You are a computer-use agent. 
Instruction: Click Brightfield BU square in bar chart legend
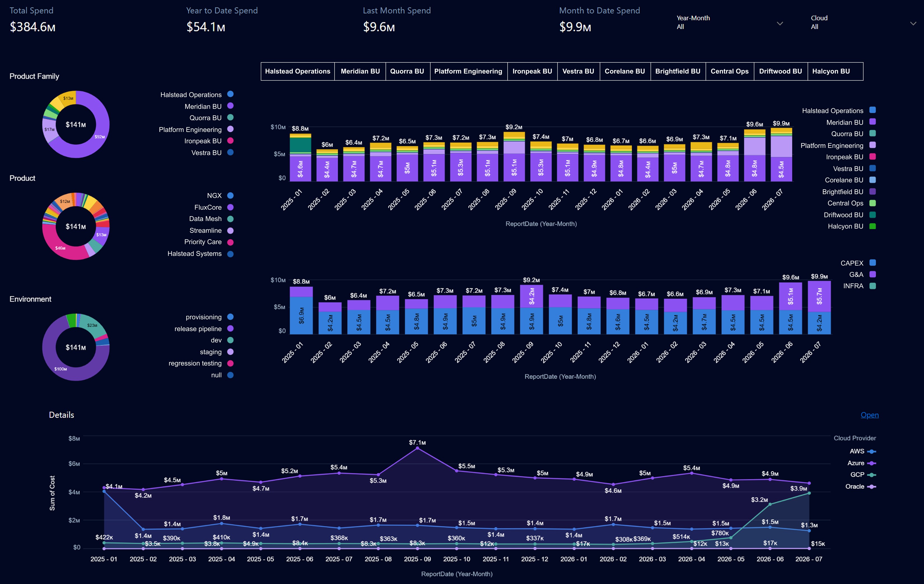click(872, 191)
